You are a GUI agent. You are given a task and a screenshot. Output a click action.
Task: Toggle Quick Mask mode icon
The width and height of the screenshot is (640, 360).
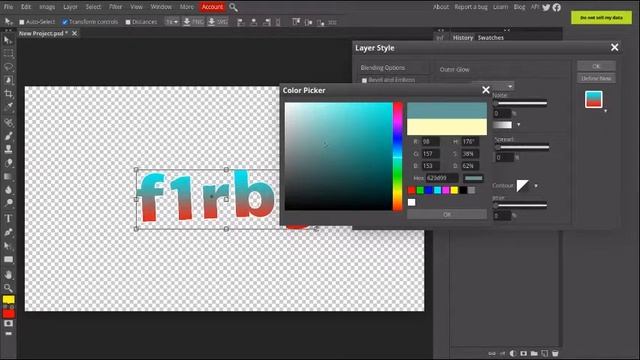pos(8,324)
